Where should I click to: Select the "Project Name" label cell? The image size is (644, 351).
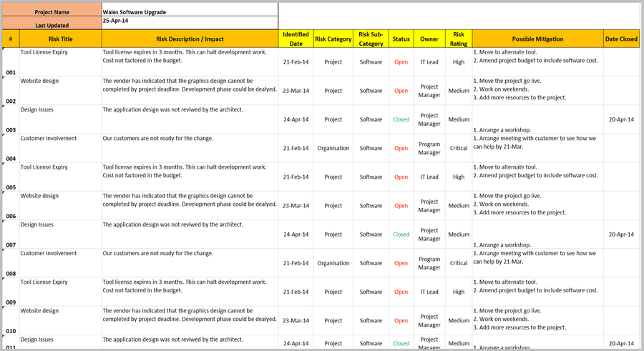52,9
